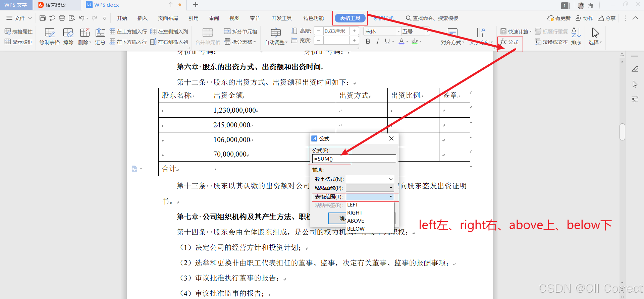644x299 pixels.
Task: Click the Undo arrow icon
Action: pos(82,18)
